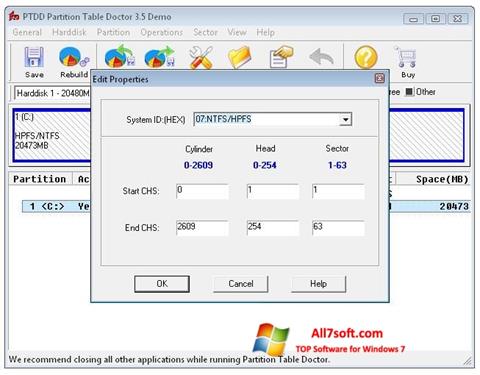
Task: Click the yellow question mark help icon
Action: coord(366,57)
